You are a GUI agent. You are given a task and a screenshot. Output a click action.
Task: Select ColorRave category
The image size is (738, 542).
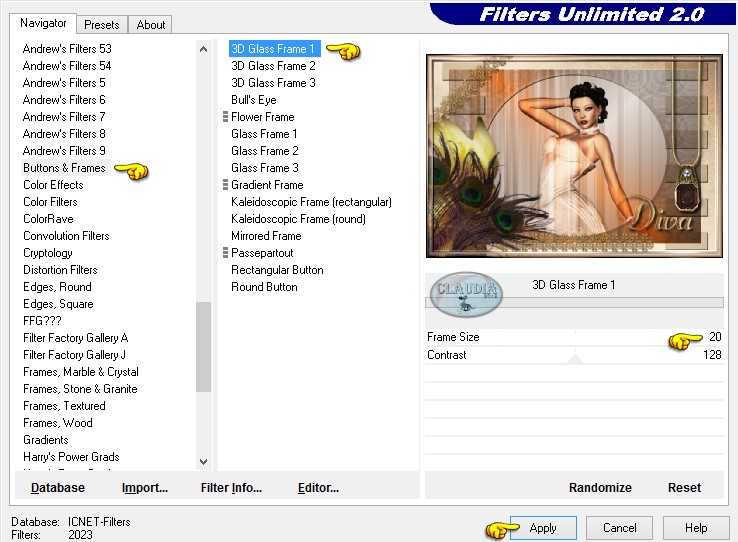coord(48,219)
